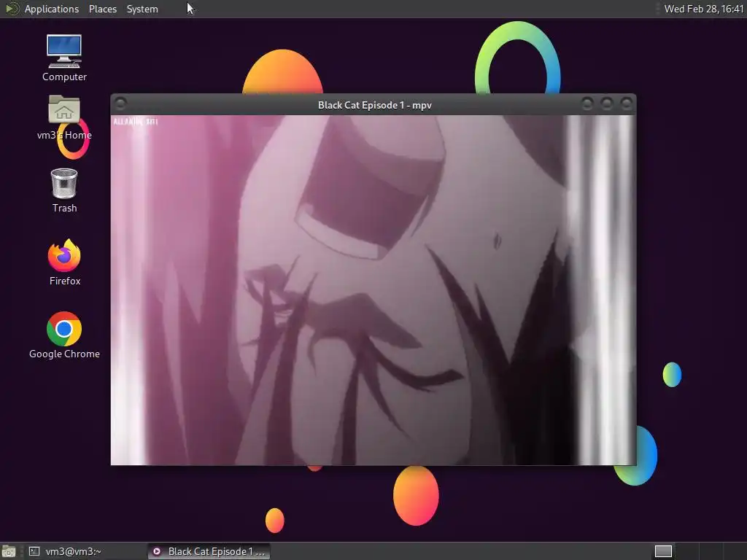Launch Google Chrome from the desktop

[x=64, y=335]
